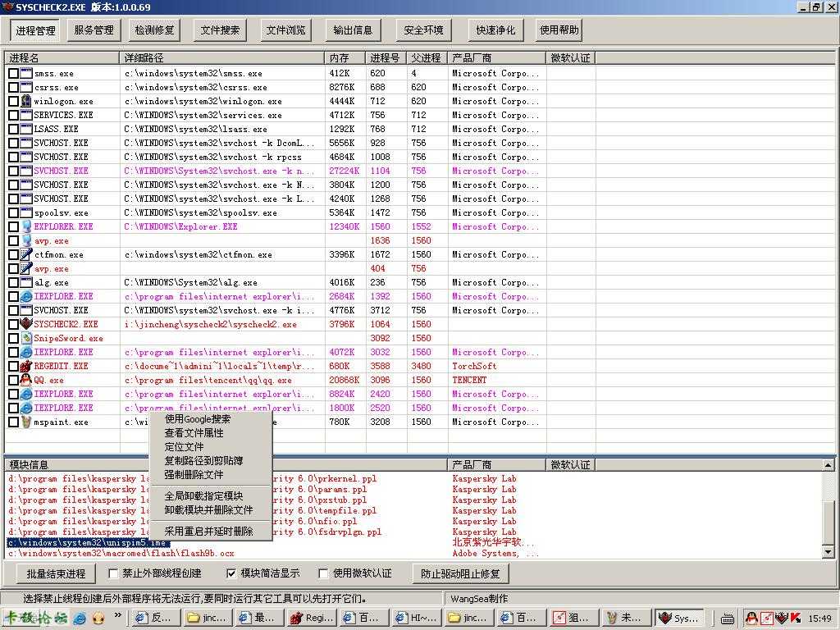Screen dimensions: 840x630
Task: Choose 采用重启并延时删除 from context menu
Action: pos(211,532)
